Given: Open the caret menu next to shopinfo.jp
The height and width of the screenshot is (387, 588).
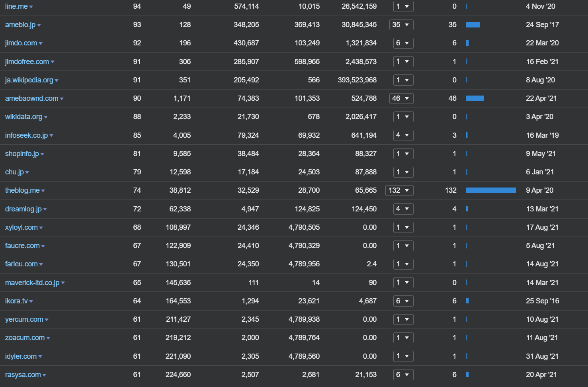Looking at the screenshot, I should tap(42, 154).
